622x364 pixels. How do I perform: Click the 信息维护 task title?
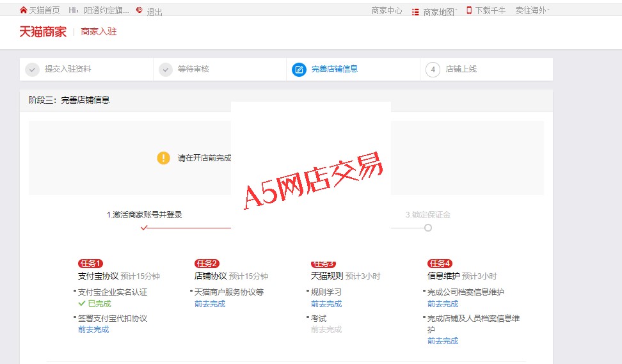tap(443, 276)
